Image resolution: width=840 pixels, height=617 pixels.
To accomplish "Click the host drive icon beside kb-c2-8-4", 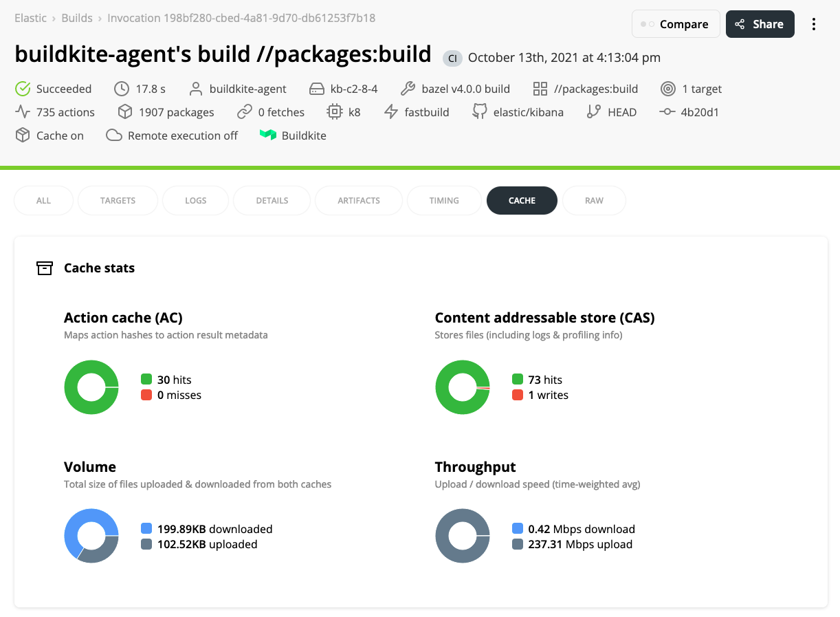I will (316, 89).
